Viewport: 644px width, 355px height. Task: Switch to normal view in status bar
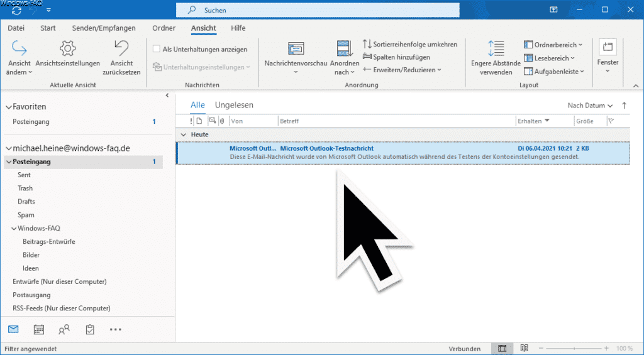pyautogui.click(x=502, y=349)
